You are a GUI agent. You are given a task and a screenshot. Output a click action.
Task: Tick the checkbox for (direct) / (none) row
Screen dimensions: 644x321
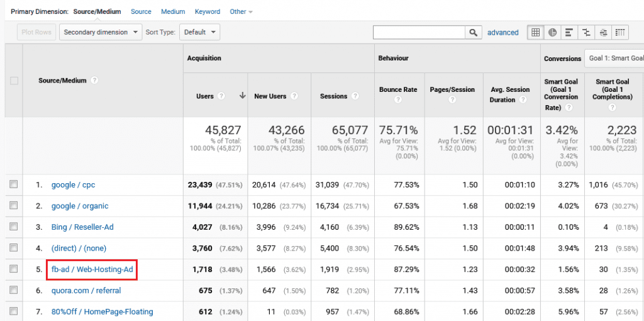pyautogui.click(x=14, y=248)
